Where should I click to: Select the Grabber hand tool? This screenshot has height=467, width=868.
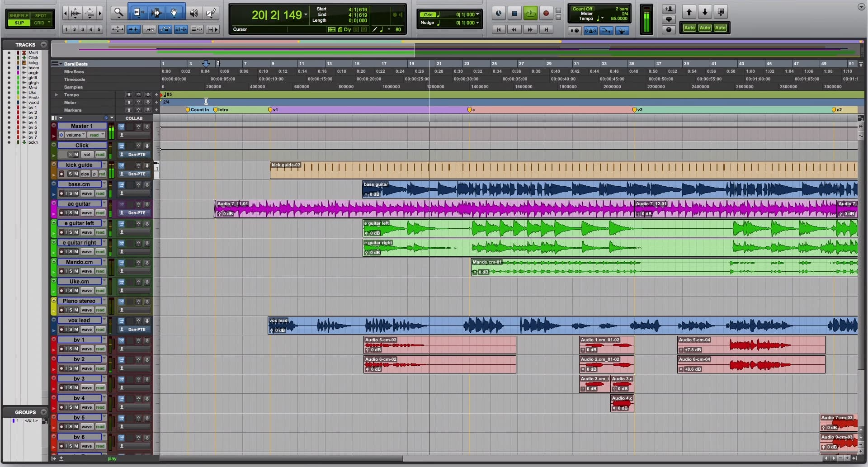[x=174, y=13]
